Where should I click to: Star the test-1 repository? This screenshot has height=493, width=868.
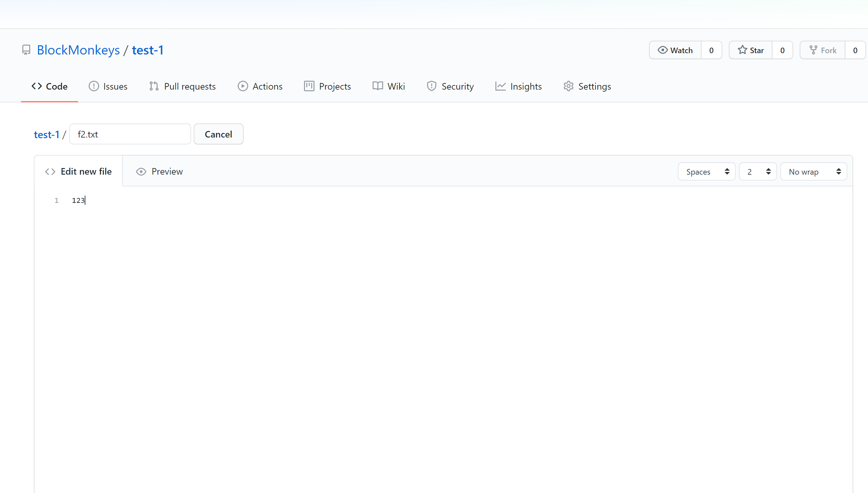(750, 50)
